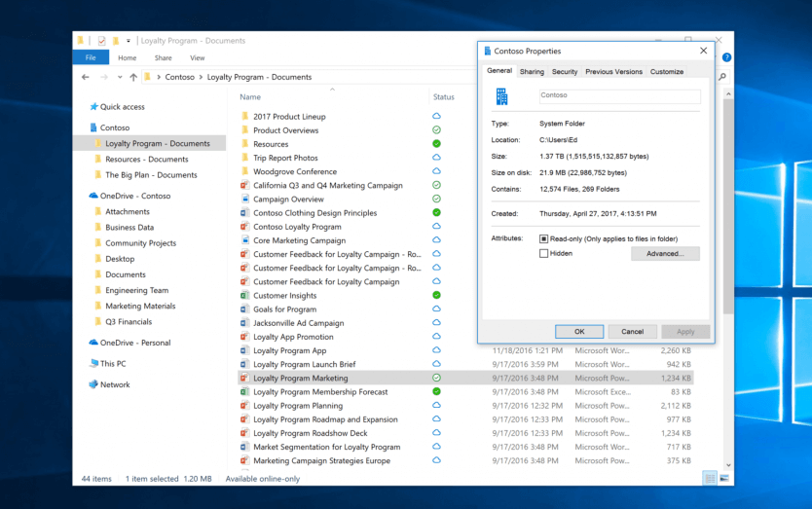Viewport: 812px width, 509px height.
Task: Click Loyalty Program - Documents breadcrumb segment
Action: [259, 77]
